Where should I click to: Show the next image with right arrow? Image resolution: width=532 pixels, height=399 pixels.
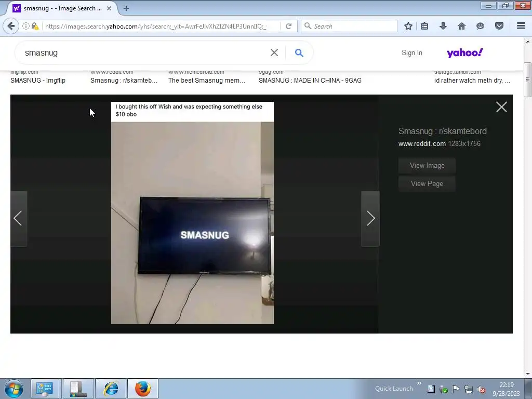point(370,218)
